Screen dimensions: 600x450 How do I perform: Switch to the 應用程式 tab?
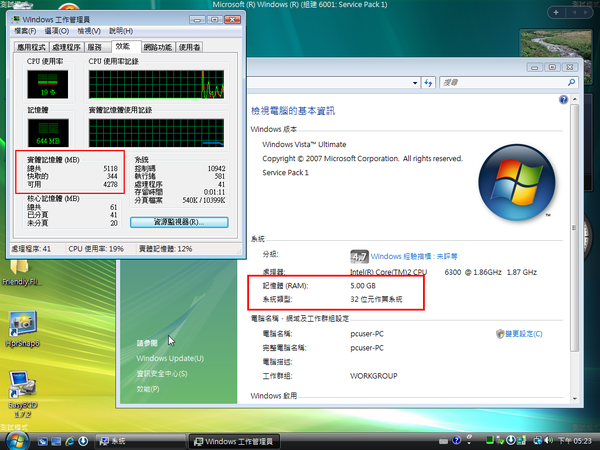[x=31, y=47]
